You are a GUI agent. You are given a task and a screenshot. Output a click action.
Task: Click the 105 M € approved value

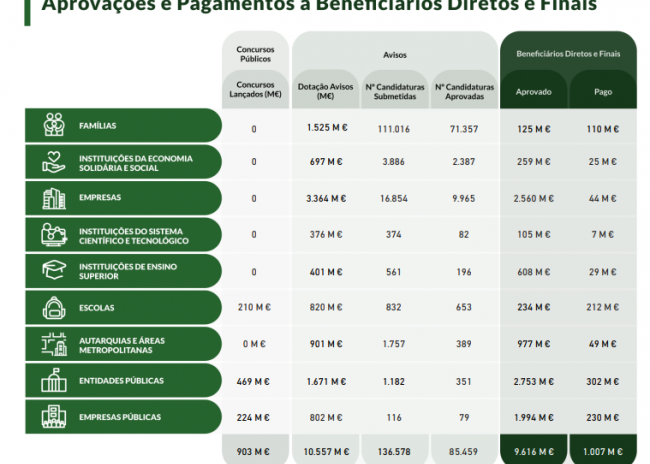tap(534, 235)
